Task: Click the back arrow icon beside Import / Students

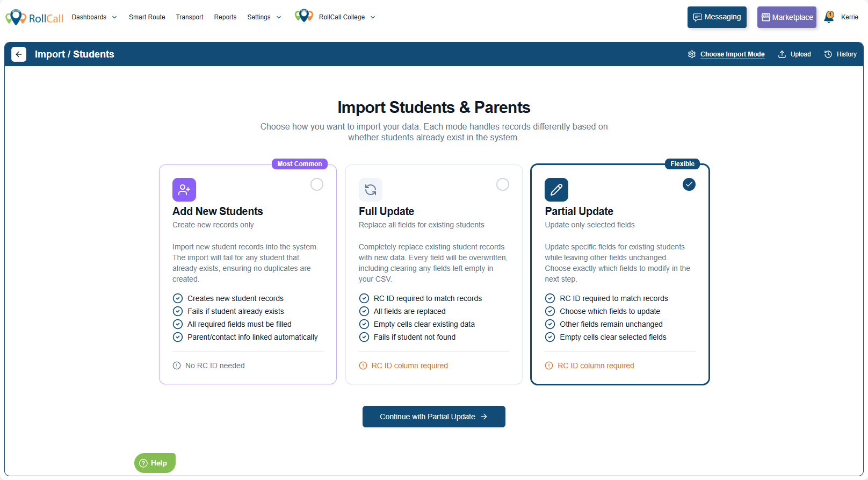Action: tap(19, 54)
